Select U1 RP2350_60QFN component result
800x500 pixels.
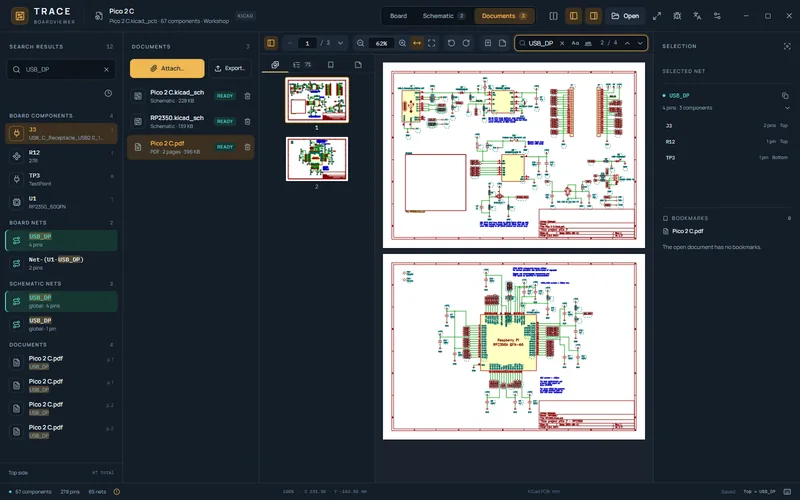click(x=61, y=202)
